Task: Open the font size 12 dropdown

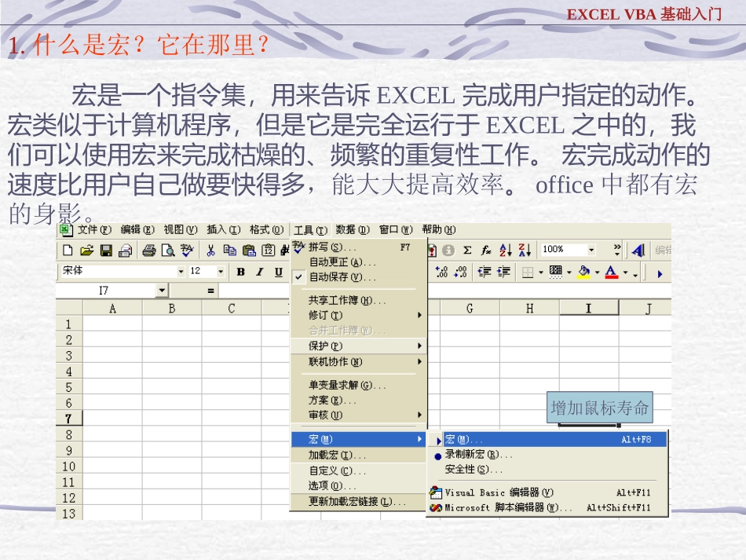Action: click(221, 272)
